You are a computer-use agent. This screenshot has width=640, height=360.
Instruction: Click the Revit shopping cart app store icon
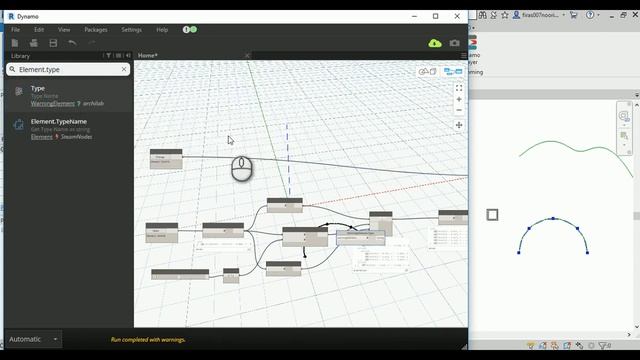coord(573,15)
